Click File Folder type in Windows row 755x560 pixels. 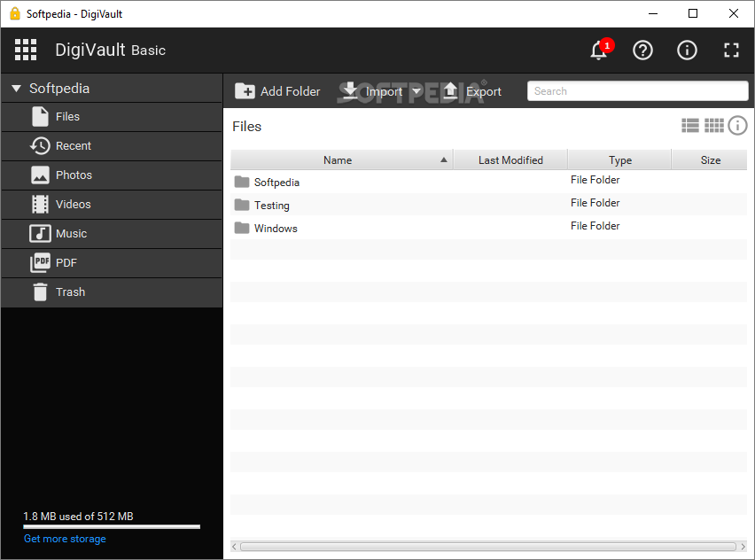click(595, 226)
